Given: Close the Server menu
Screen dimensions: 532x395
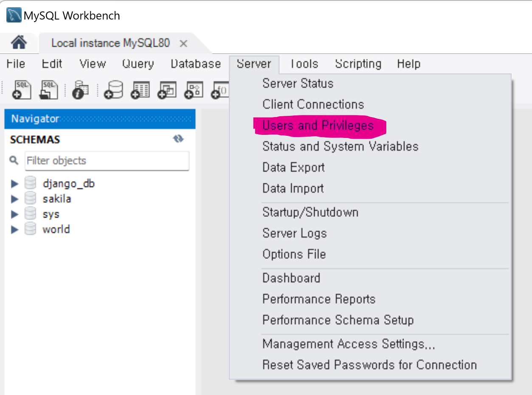Looking at the screenshot, I should click(254, 64).
